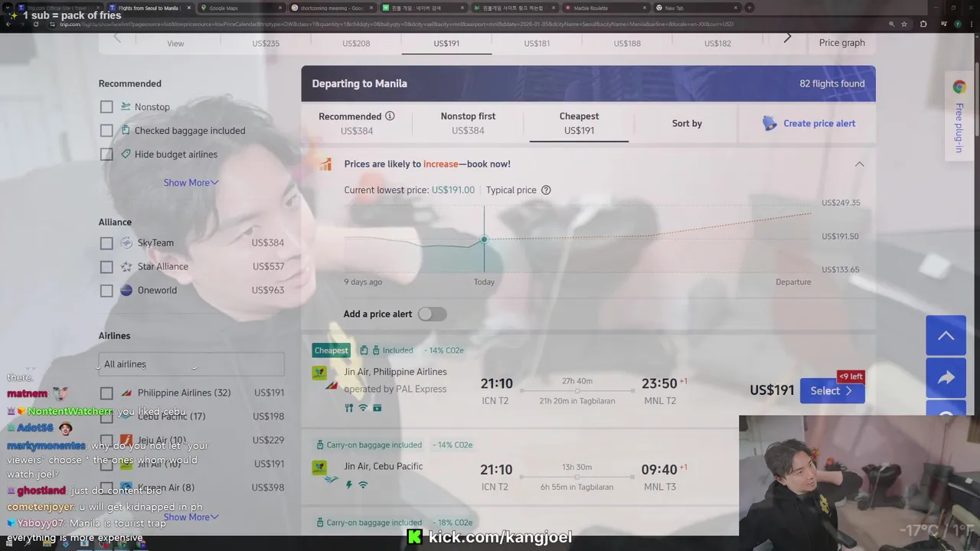This screenshot has height=551, width=980.
Task: Select SkyTeam alliance checkbox
Action: tap(106, 243)
